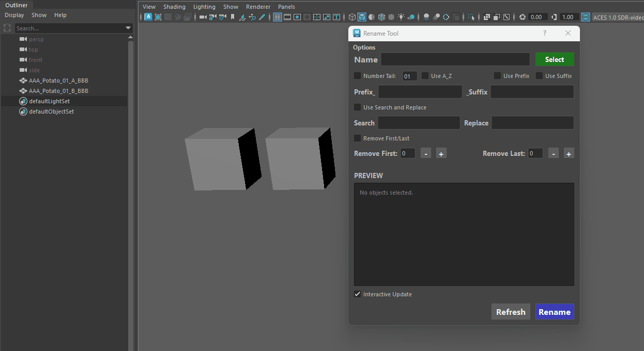Click the blue Rename button
644x351 pixels.
click(555, 312)
